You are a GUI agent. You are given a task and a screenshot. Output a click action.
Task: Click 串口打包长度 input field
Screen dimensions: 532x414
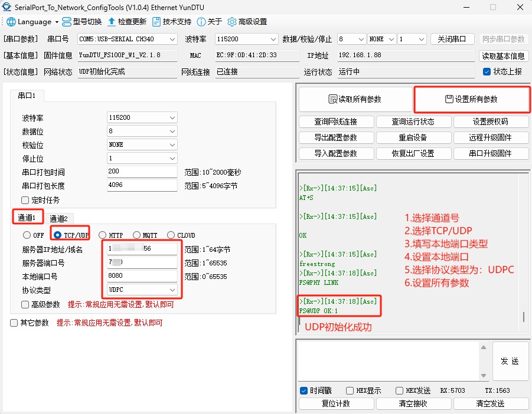(142, 185)
